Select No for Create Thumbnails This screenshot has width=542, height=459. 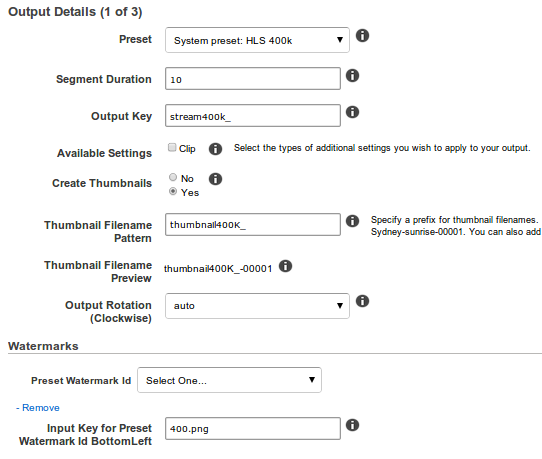tap(173, 177)
